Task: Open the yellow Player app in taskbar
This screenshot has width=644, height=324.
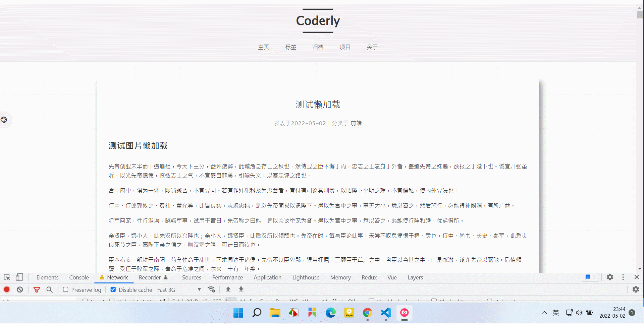Action: 349,313
